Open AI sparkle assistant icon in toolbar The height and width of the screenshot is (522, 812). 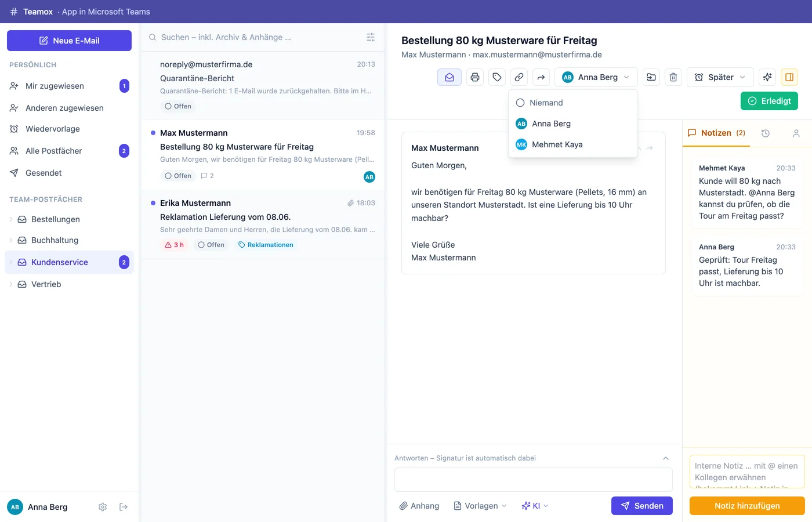(x=767, y=77)
